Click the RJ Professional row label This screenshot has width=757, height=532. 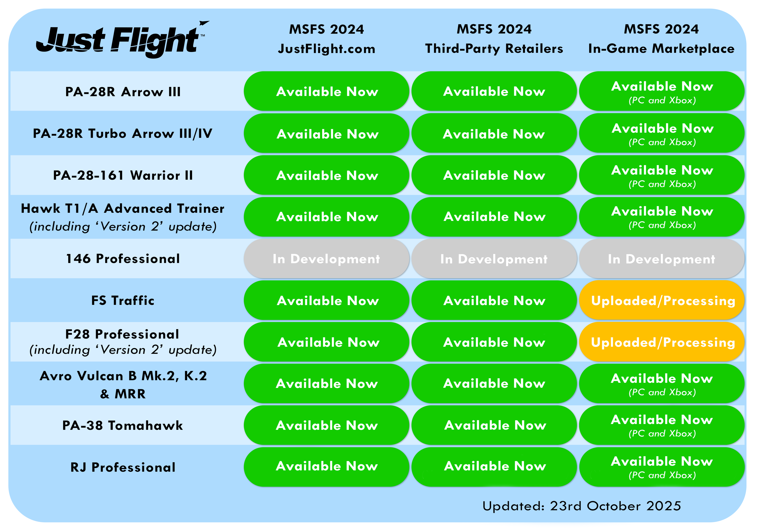[x=123, y=467]
